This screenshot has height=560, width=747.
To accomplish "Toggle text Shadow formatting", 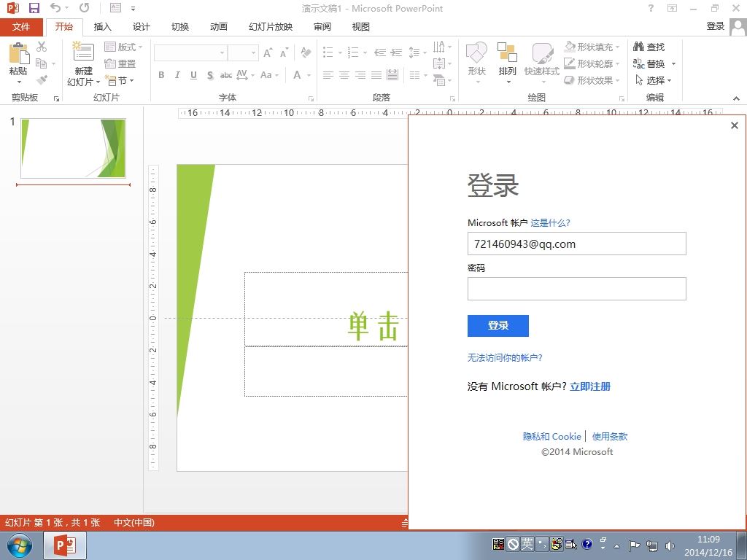I will pyautogui.click(x=210, y=75).
